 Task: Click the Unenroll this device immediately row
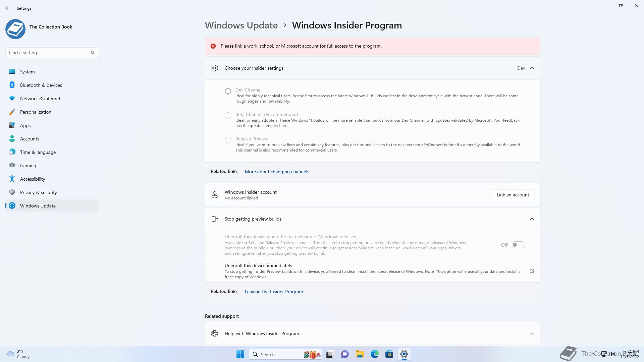372,271
